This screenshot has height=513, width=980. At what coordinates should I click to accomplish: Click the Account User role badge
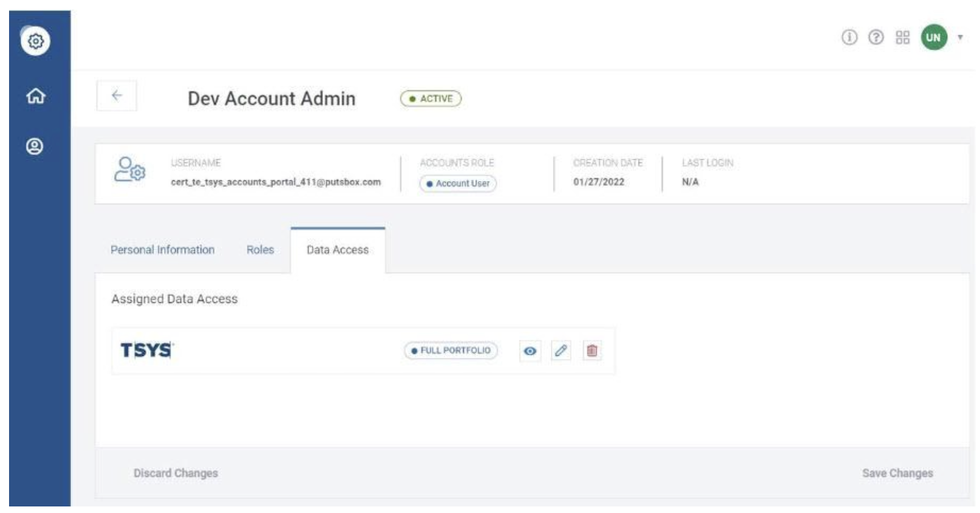458,183
